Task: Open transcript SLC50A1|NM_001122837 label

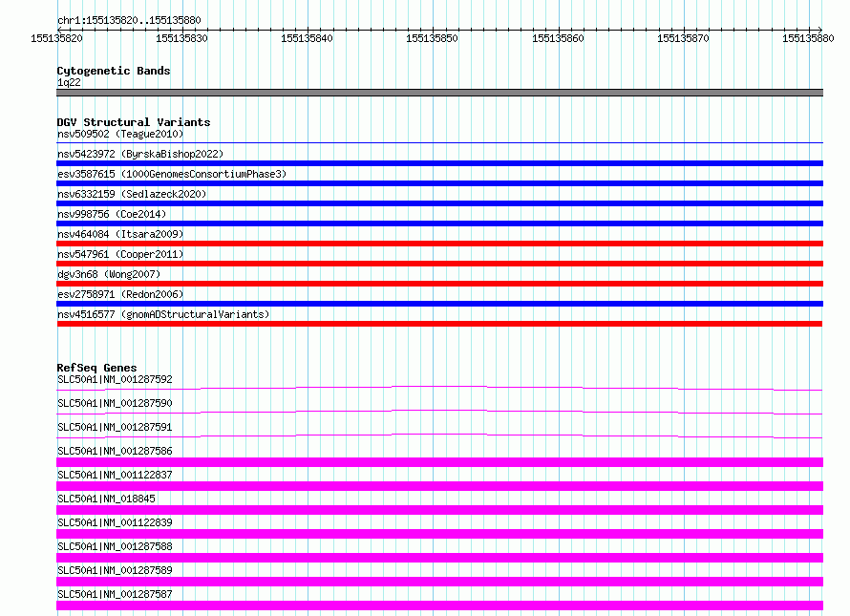Action: pyautogui.click(x=115, y=475)
